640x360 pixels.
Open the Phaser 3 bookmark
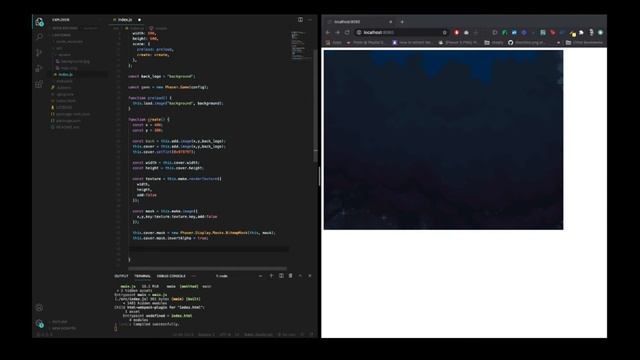[458, 42]
